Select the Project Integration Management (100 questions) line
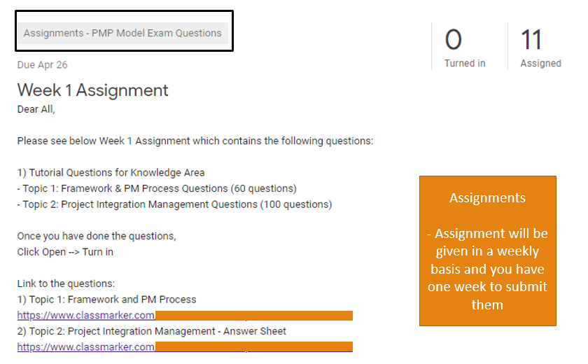This screenshot has width=588, height=364. point(174,204)
